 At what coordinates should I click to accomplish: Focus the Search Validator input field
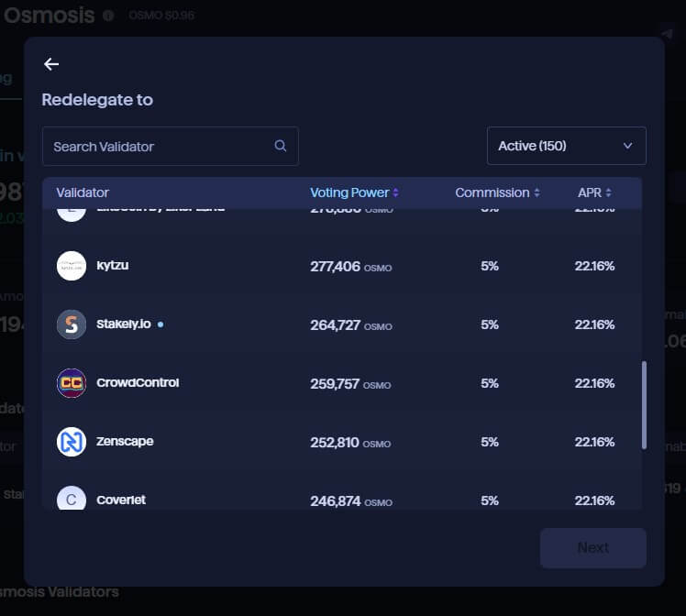pyautogui.click(x=171, y=146)
